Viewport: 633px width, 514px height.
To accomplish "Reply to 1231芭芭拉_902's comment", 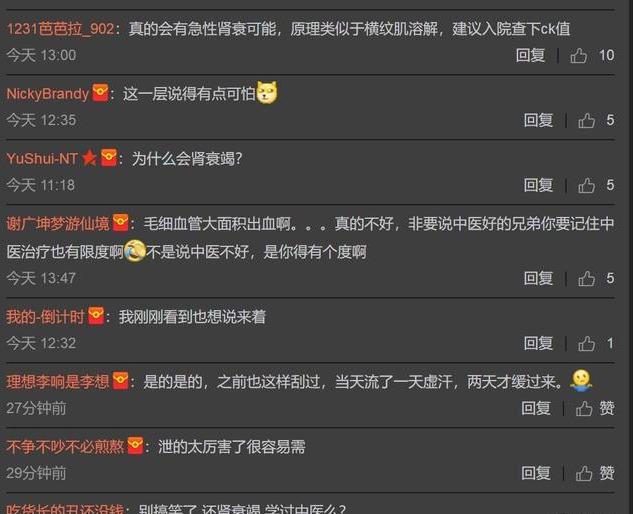I will tap(530, 55).
